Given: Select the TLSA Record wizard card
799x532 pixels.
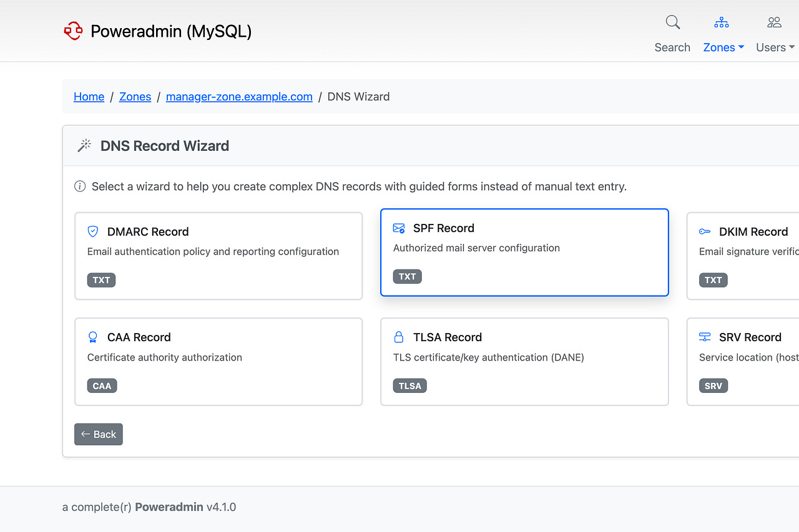Looking at the screenshot, I should tap(524, 362).
